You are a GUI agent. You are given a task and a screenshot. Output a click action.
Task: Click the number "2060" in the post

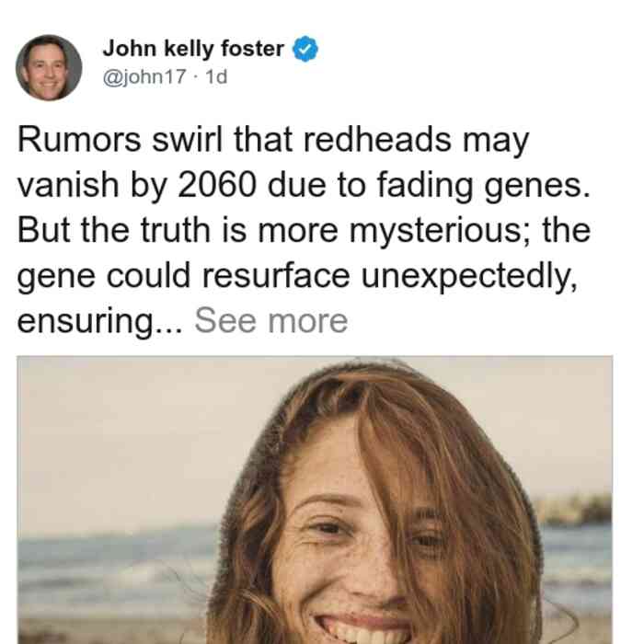click(217, 185)
